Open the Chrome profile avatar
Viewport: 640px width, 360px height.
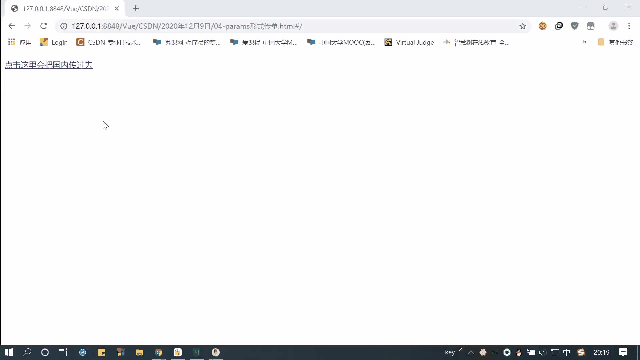pyautogui.click(x=613, y=26)
